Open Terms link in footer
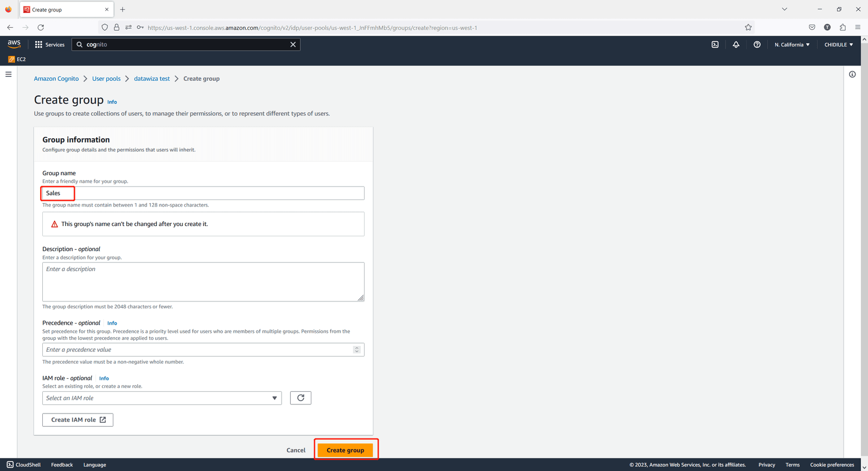This screenshot has height=471, width=868. (x=793, y=464)
